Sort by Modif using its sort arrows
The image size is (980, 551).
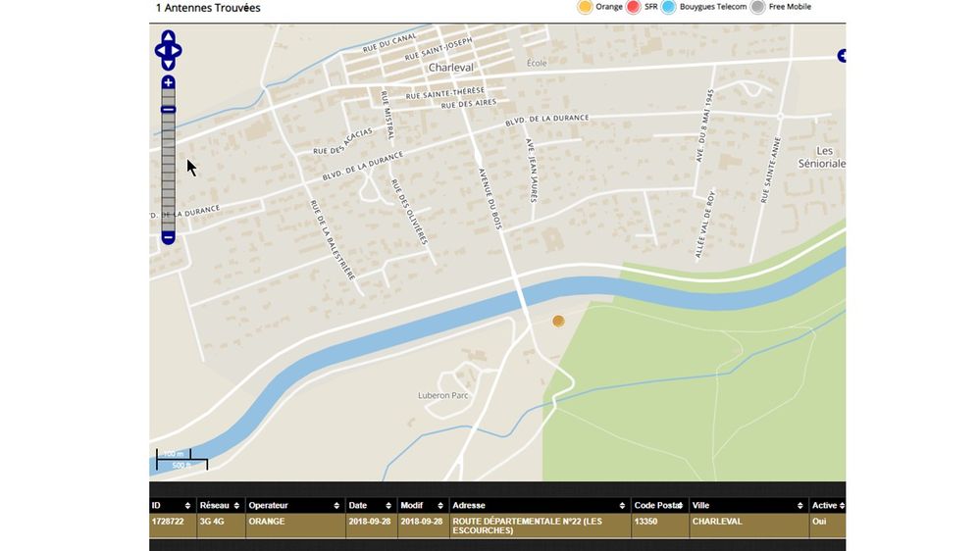point(440,505)
